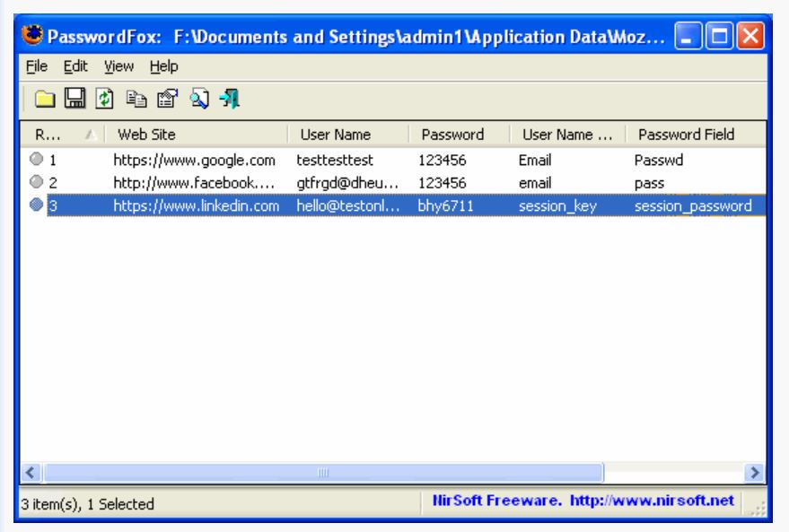Sort by the Password column header
This screenshot has height=532, width=789.
pyautogui.click(x=453, y=135)
